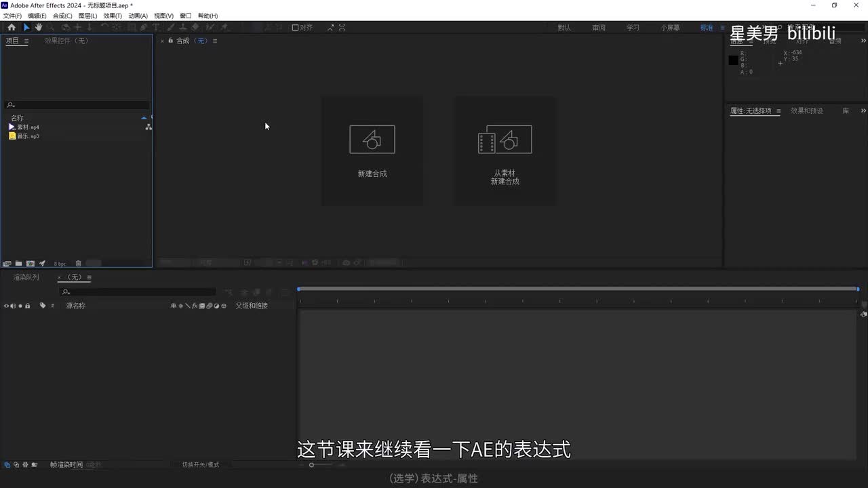Switch to 学习 workspace
The image size is (868, 488).
633,28
